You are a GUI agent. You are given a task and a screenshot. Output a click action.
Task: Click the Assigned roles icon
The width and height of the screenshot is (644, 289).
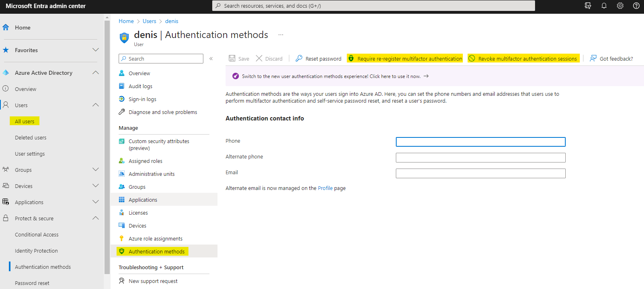pos(121,161)
